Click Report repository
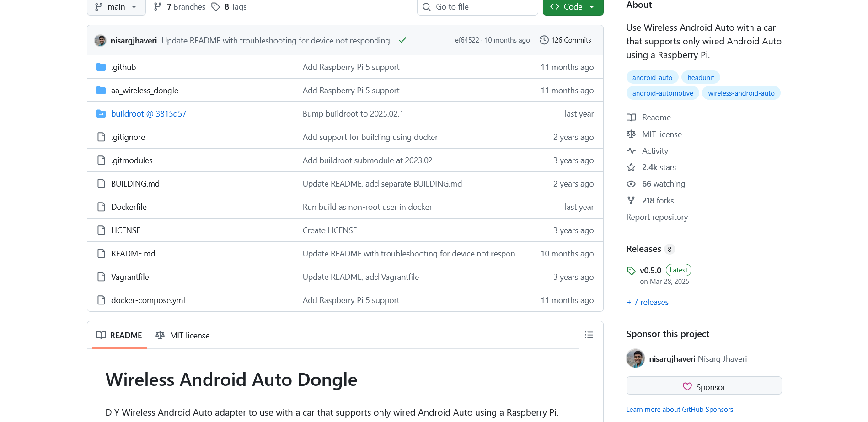Screen dimensions: 868x422 click(x=657, y=217)
